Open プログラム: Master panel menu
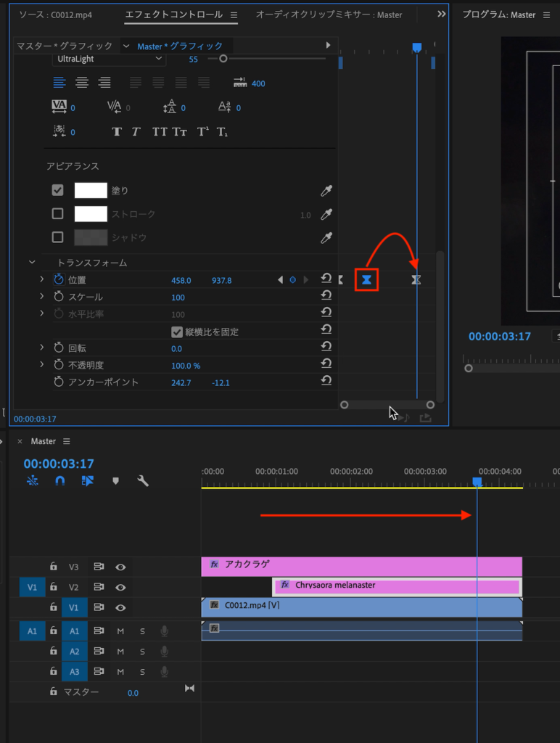Viewport: 560px width, 743px height. tap(546, 15)
